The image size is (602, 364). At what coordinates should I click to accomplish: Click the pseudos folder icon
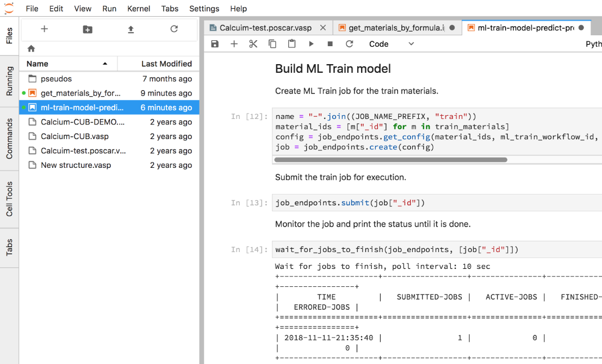point(33,79)
